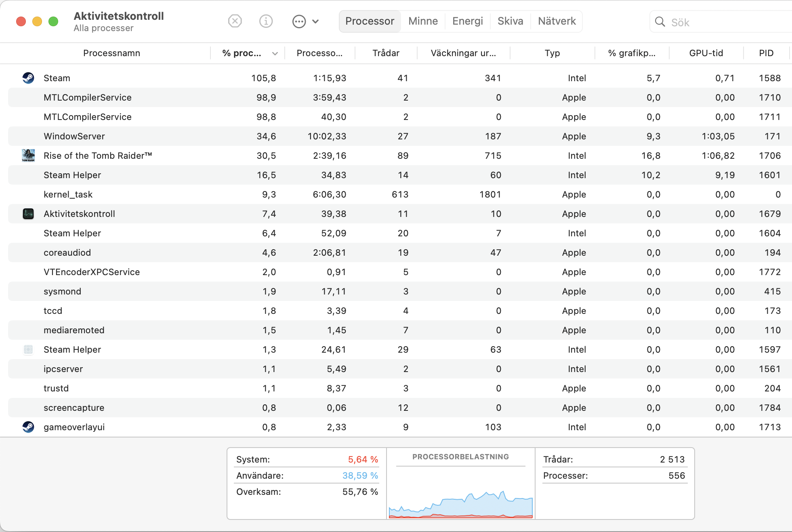Toggle sort arrow on % proc column
Image resolution: width=792 pixels, height=532 pixels.
(x=275, y=53)
